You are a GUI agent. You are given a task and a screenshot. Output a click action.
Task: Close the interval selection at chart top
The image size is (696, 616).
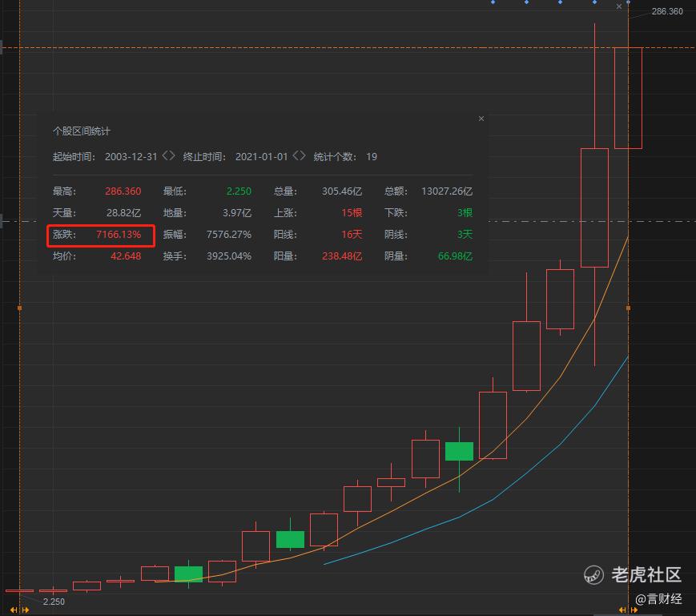point(619,6)
